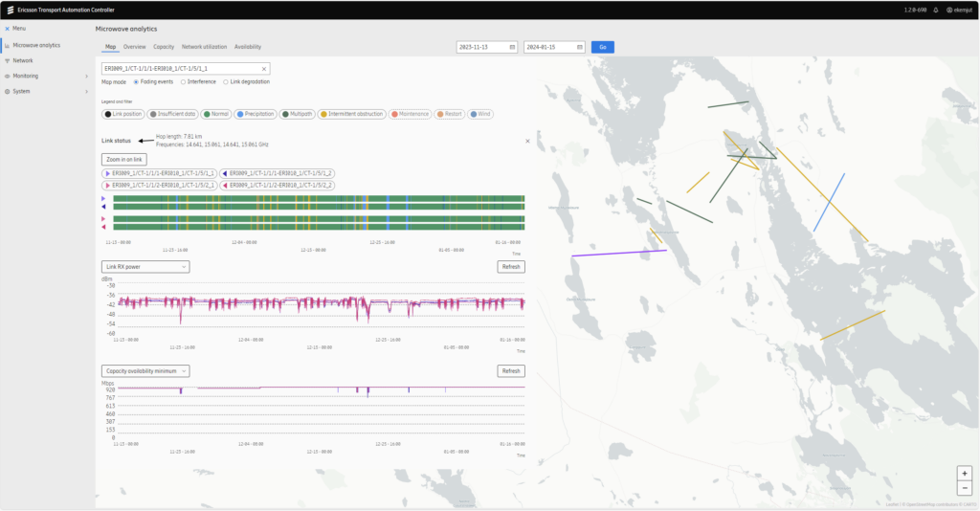Zoom in on map with plus button
The height and width of the screenshot is (511, 980).
coord(965,474)
